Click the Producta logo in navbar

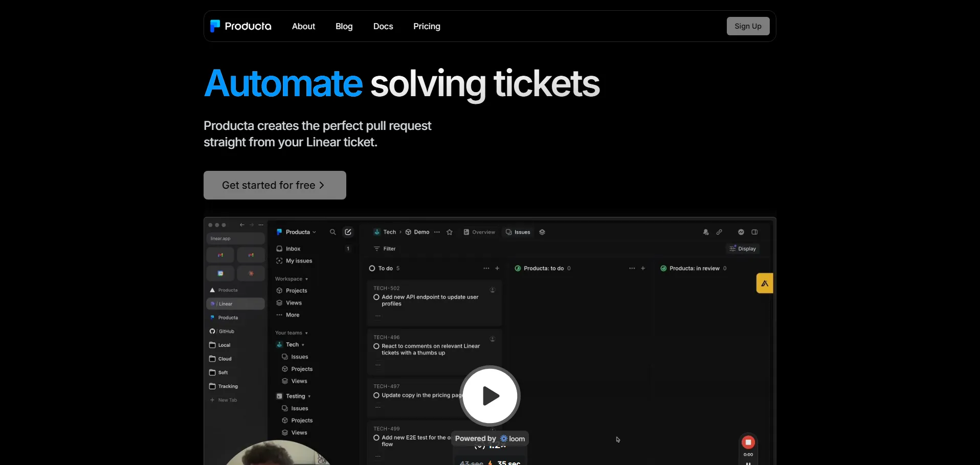[x=241, y=26]
